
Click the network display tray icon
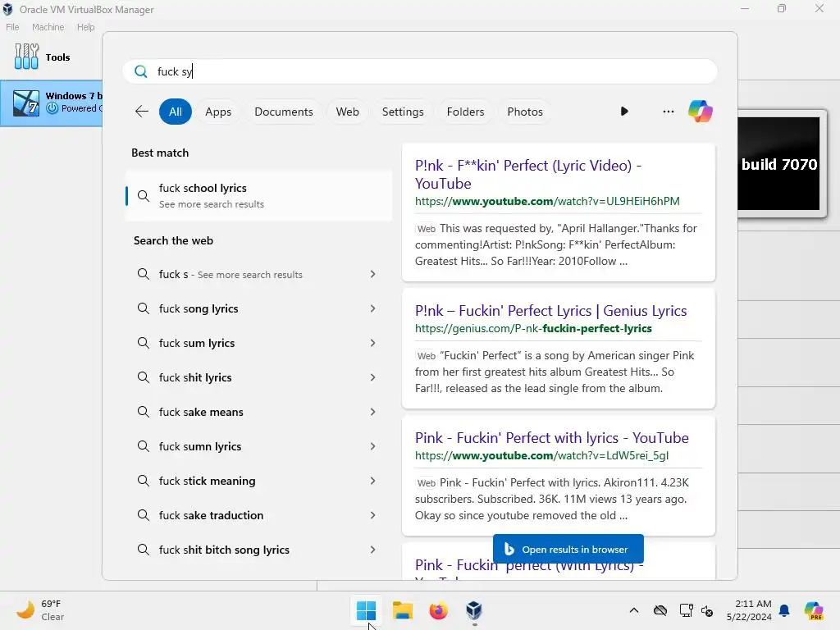pos(686,610)
